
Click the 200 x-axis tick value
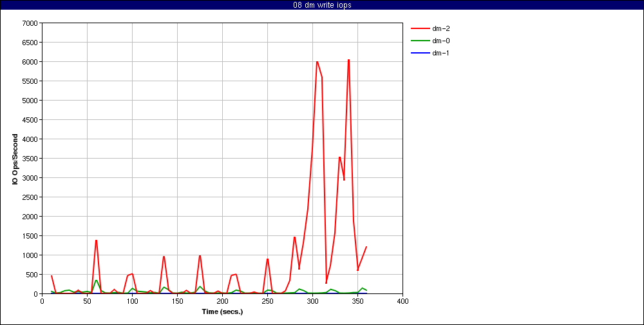(222, 301)
